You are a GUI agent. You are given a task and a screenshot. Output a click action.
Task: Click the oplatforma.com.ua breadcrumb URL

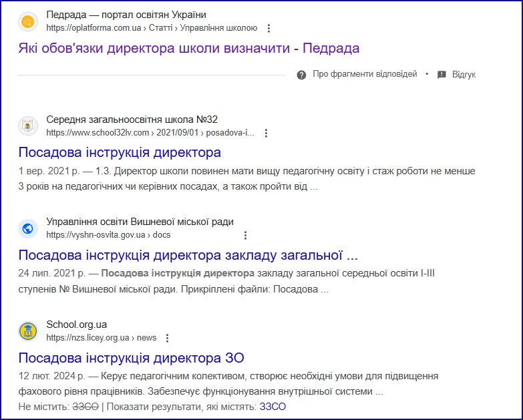(x=152, y=28)
